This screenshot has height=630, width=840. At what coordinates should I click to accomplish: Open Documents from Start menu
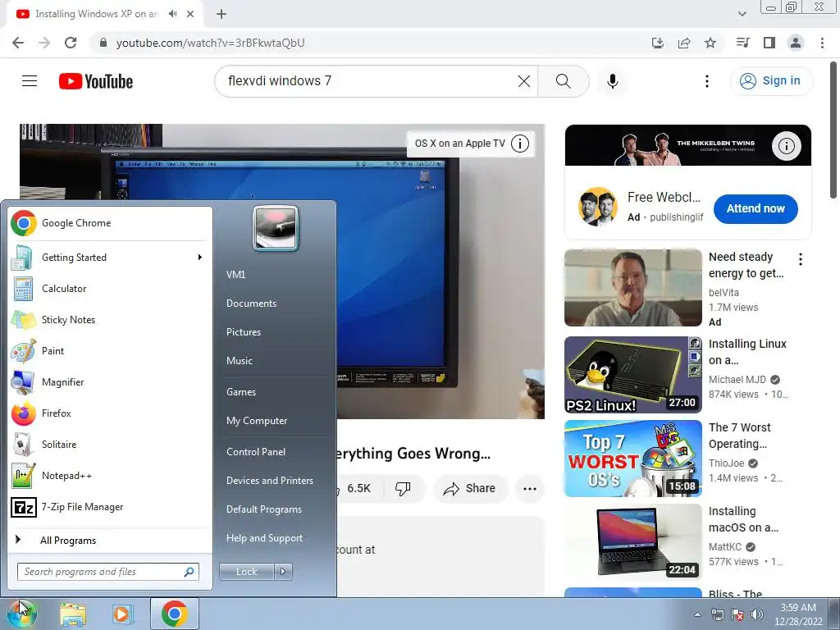click(251, 304)
